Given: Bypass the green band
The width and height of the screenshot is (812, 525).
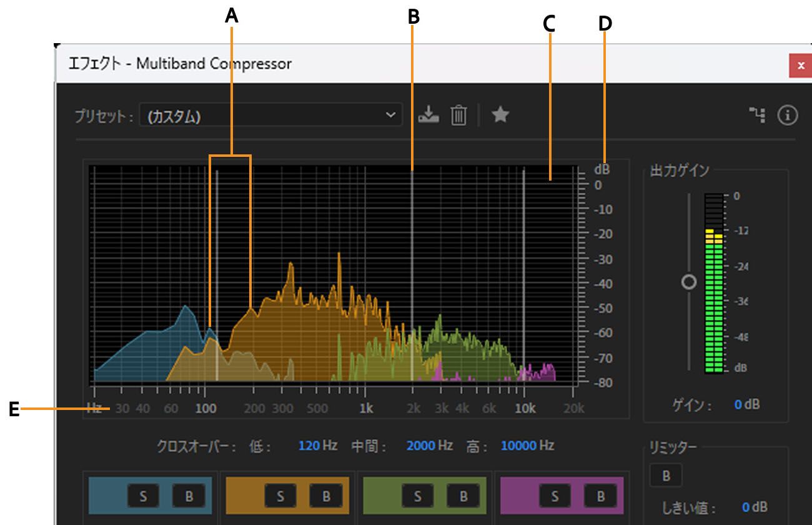Looking at the screenshot, I should tap(463, 496).
